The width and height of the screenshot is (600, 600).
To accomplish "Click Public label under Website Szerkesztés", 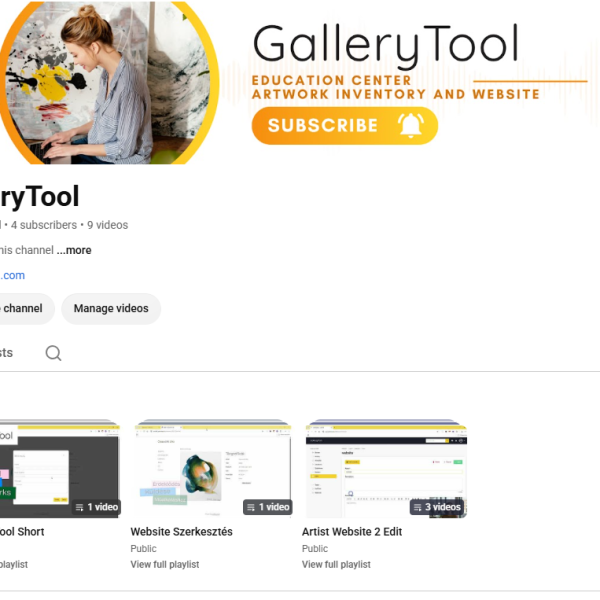I will coord(143,549).
